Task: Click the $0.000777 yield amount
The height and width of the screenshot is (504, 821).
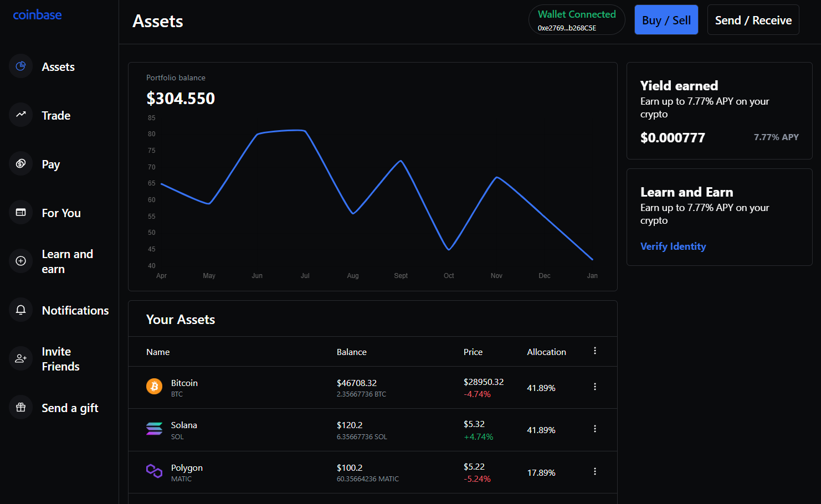Action: click(673, 138)
